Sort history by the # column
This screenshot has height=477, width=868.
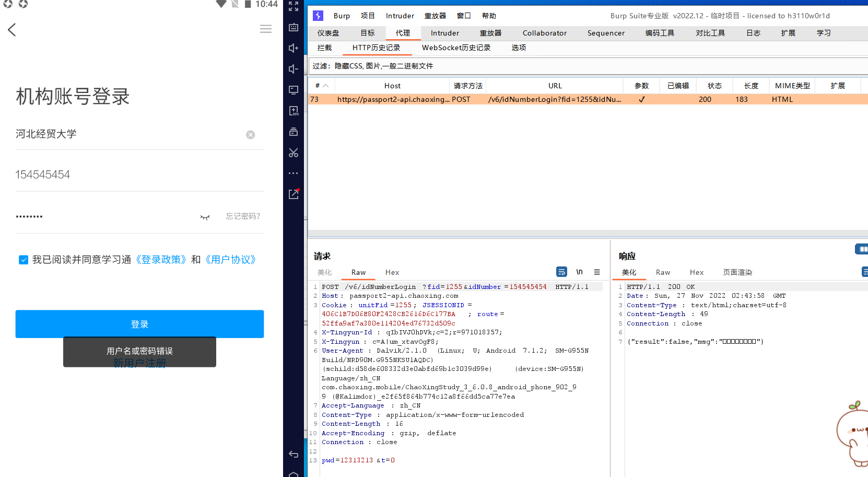[321, 86]
